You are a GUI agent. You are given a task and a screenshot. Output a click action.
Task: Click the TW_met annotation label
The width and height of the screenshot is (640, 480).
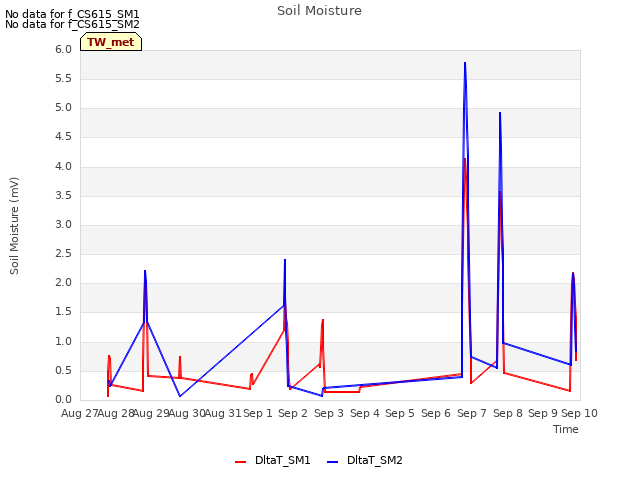(111, 42)
